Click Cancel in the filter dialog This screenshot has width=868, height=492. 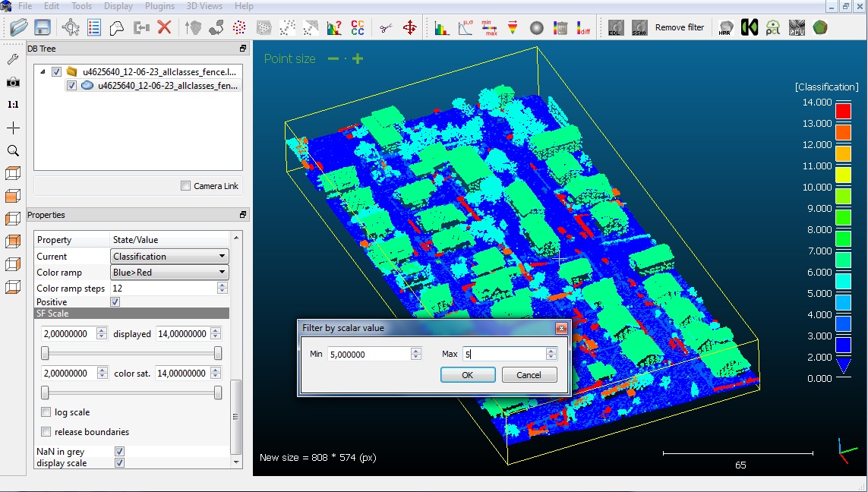tap(529, 375)
